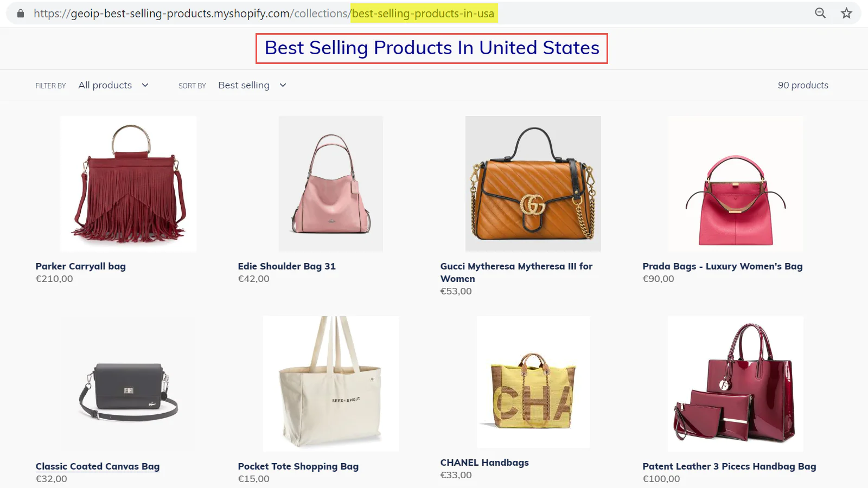The image size is (868, 488).
Task: Select the brown Gucci bag thumbnail
Action: (x=533, y=184)
